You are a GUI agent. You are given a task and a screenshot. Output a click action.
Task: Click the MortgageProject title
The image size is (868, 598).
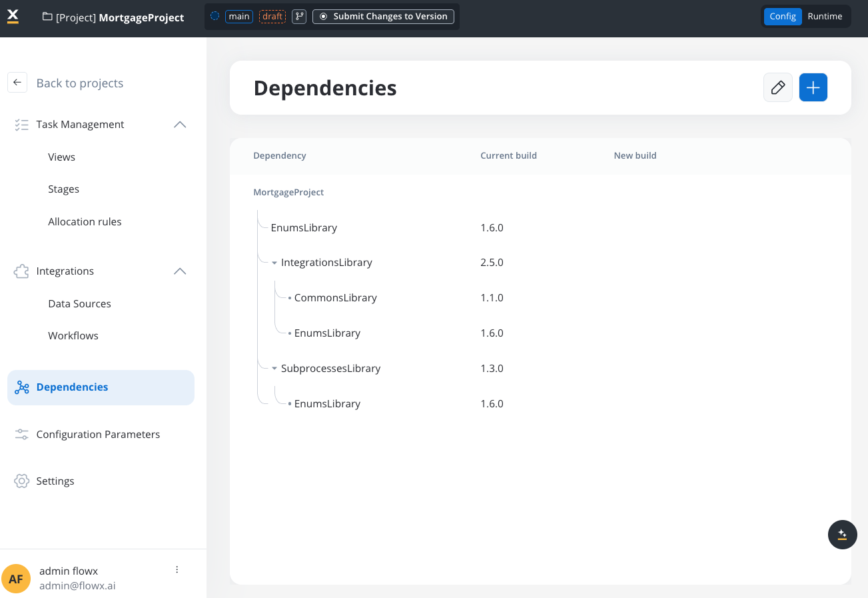click(141, 17)
